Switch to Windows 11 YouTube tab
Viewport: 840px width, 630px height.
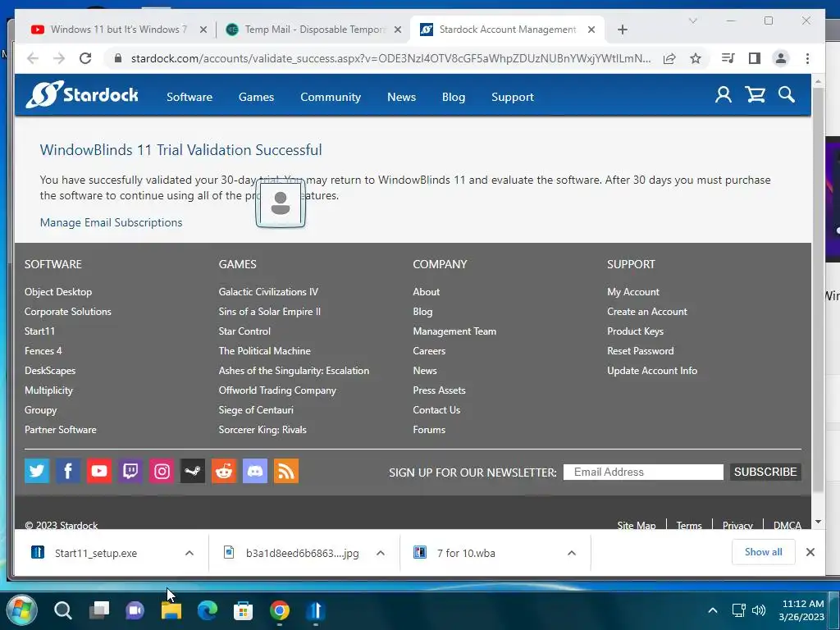pos(118,30)
